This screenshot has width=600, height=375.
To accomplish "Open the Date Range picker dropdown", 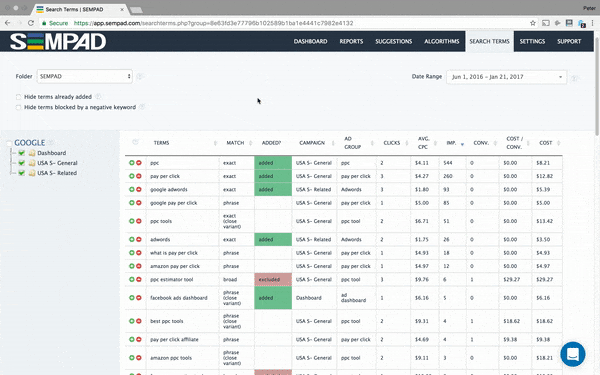I will tap(506, 77).
